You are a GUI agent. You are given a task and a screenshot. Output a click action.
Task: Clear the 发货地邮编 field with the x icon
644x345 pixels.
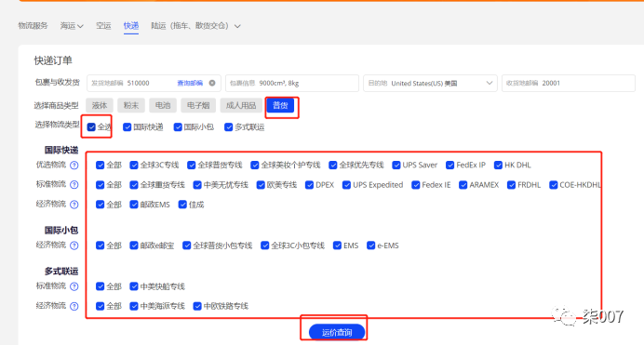pos(212,83)
